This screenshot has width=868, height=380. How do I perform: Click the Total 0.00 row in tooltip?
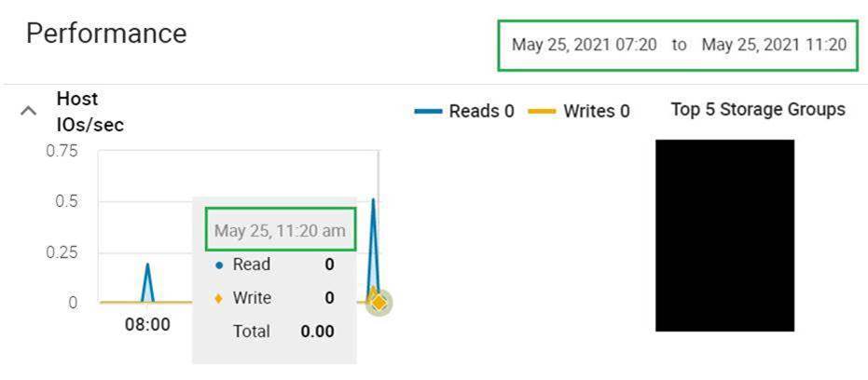(276, 332)
